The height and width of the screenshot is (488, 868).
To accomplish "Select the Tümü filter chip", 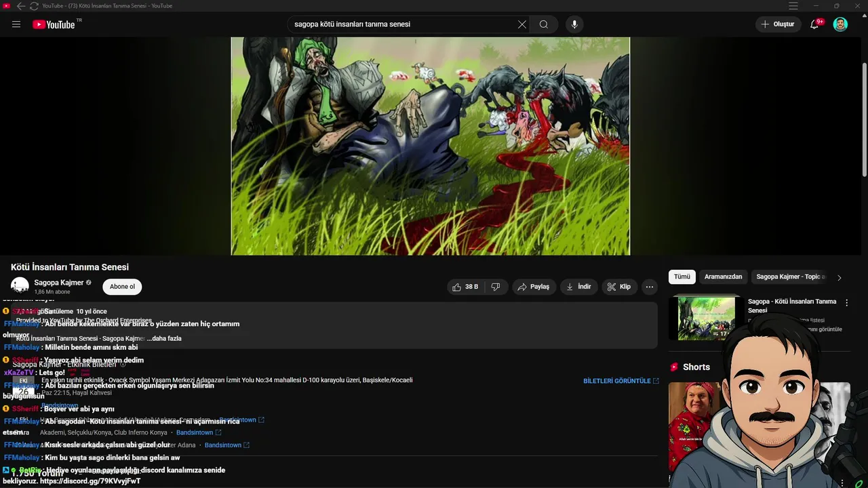I will [682, 277].
